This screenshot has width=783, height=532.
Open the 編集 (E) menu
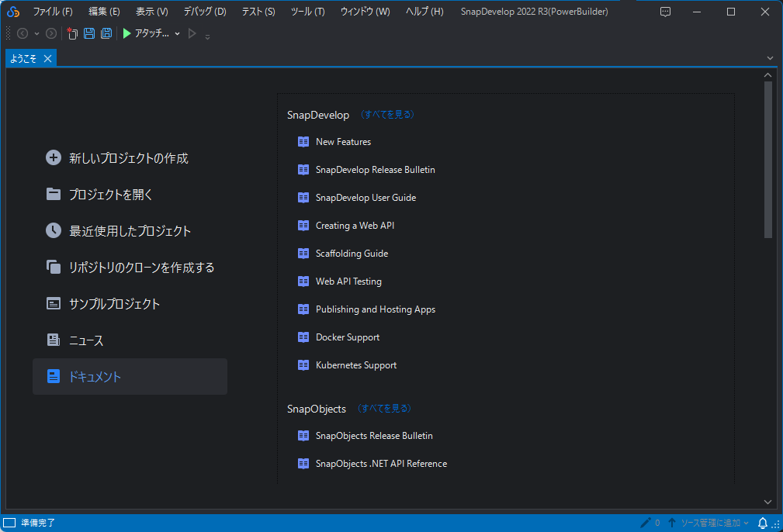(x=104, y=12)
